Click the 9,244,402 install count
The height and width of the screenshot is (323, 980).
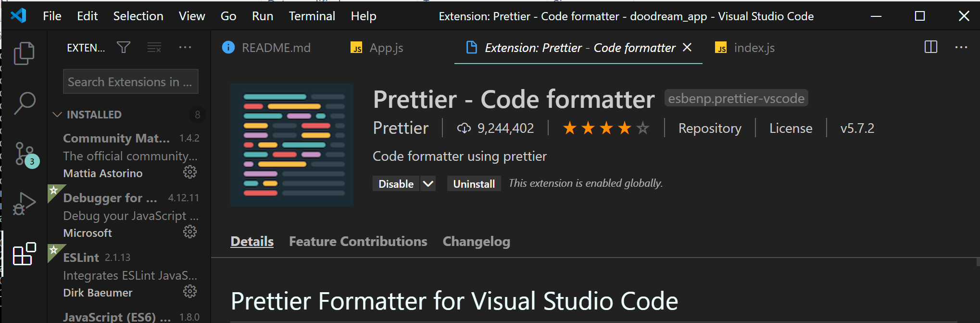click(505, 128)
